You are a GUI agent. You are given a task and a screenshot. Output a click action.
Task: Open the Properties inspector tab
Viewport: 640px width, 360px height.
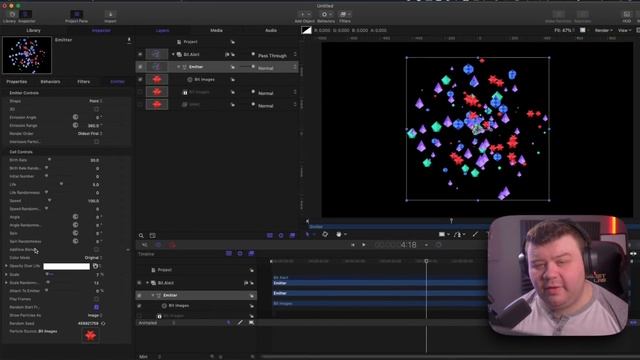click(x=17, y=82)
